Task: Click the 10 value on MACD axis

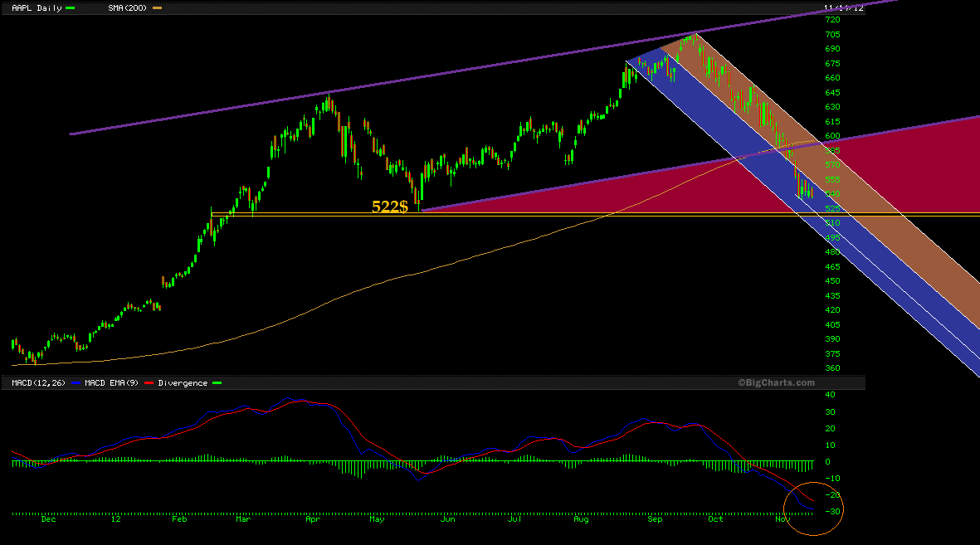Action: [830, 445]
